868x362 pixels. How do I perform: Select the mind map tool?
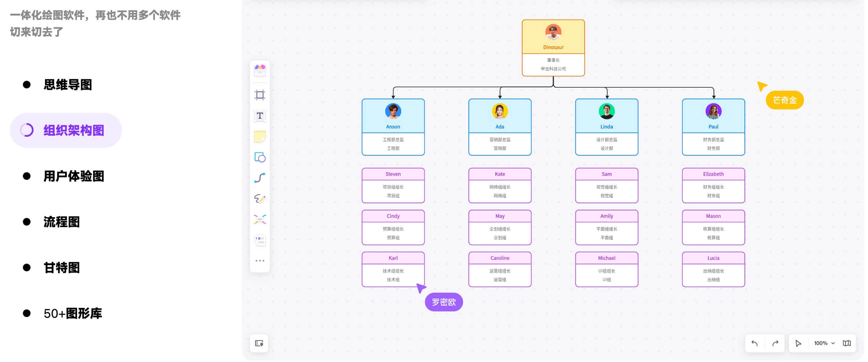[260, 219]
